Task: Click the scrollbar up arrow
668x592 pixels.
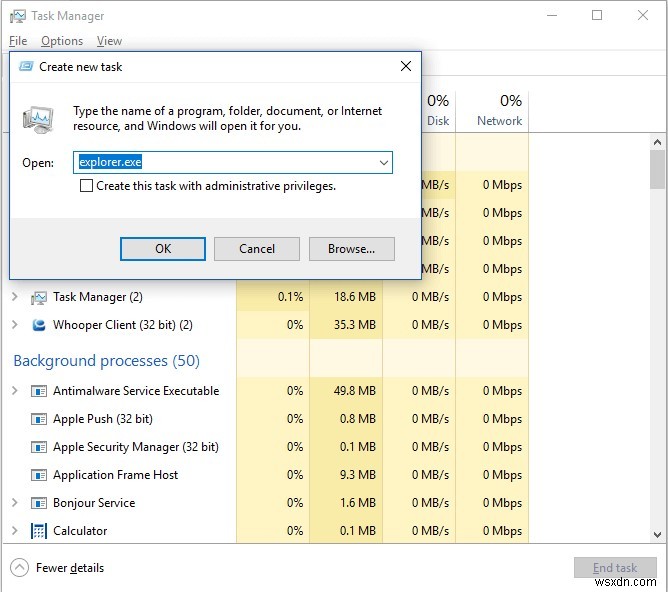Action: [x=657, y=142]
